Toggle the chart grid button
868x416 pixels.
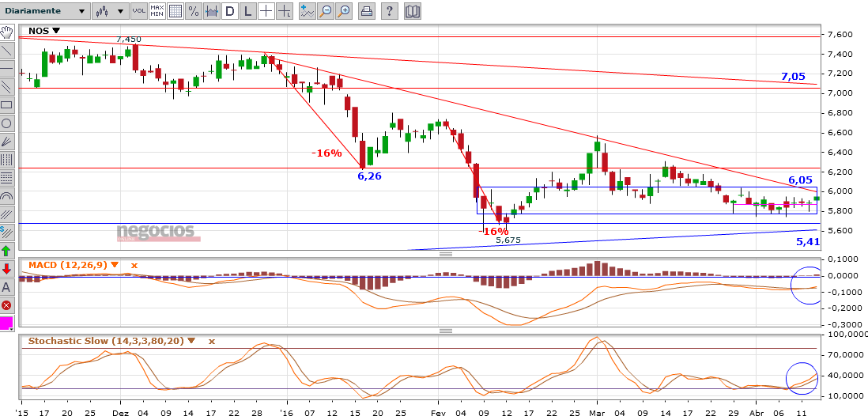175,10
